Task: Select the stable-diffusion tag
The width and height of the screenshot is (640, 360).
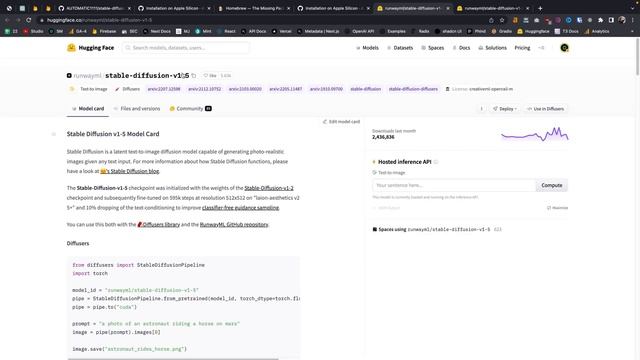Action: (x=365, y=89)
